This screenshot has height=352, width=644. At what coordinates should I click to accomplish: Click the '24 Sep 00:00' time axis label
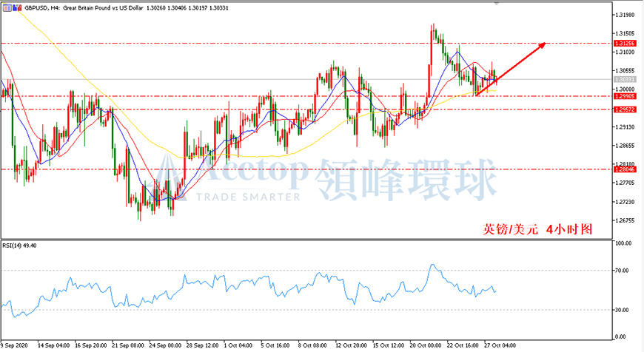165,345
